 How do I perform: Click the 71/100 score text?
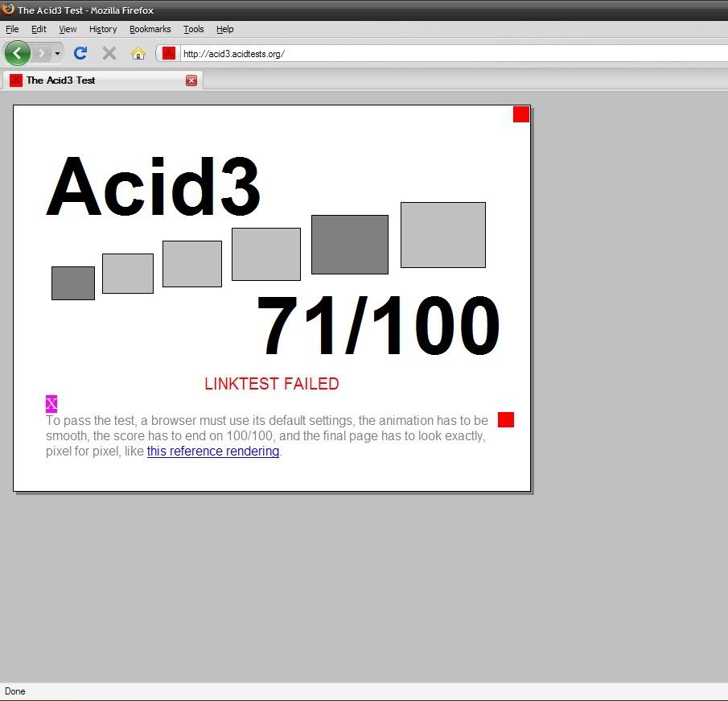pos(378,324)
